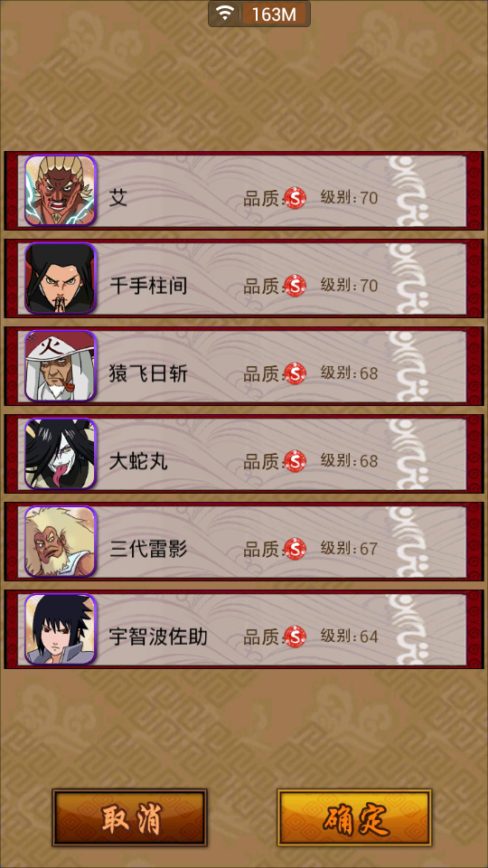488x868 pixels.
Task: Confirm selection with the 确定 button
Action: pyautogui.click(x=354, y=817)
